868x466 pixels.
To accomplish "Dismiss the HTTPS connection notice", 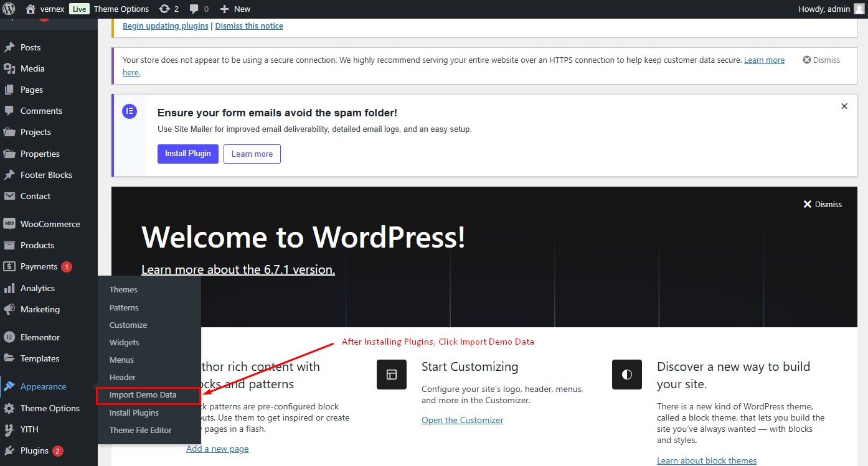I will [821, 60].
